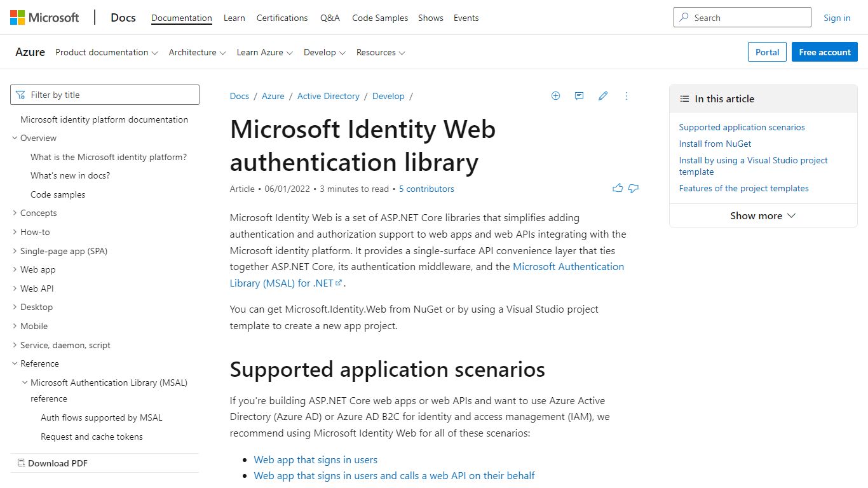Viewport: 868px width, 488px height.
Task: Expand the Desktop tree section
Action: coord(15,307)
